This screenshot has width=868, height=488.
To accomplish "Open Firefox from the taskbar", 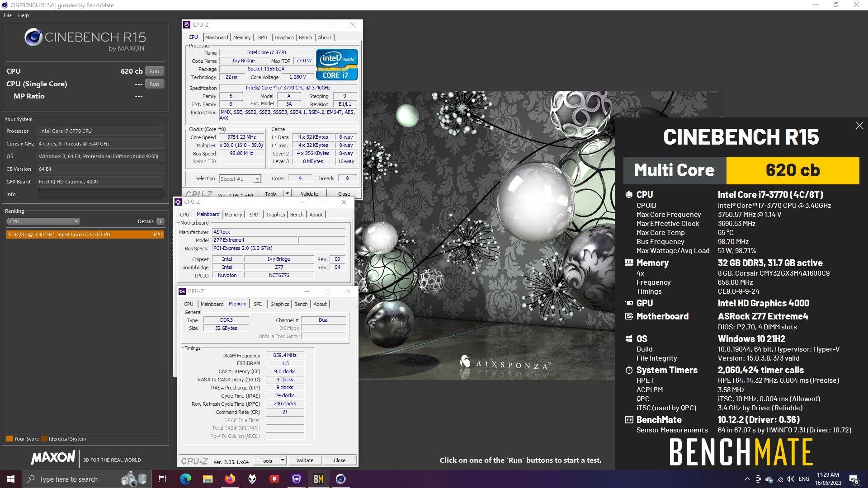I will [230, 479].
